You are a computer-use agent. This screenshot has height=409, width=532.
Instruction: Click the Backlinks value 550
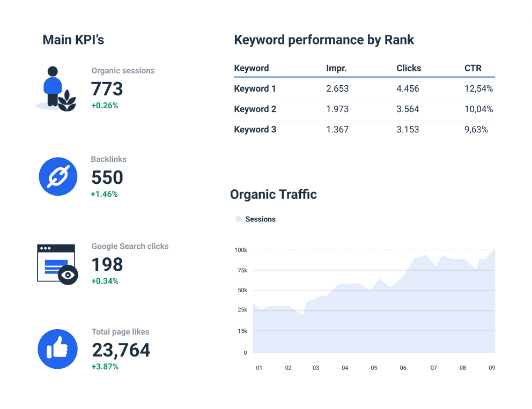[x=107, y=177]
